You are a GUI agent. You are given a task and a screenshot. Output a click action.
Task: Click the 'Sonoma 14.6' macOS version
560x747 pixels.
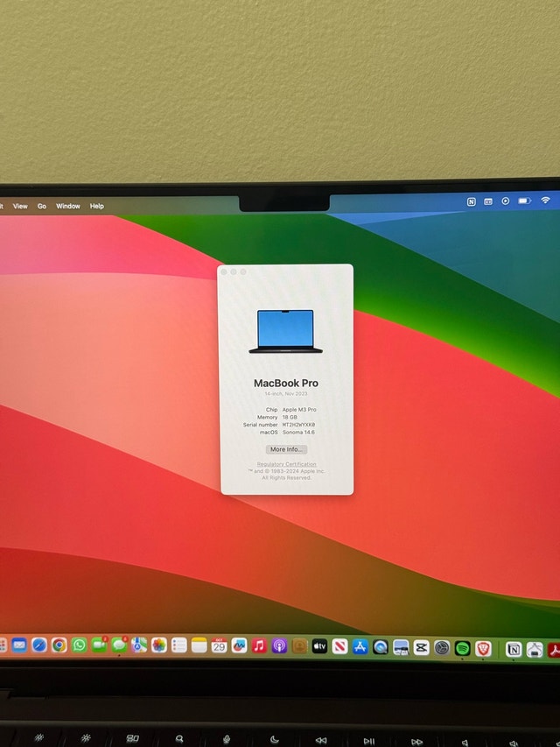(298, 433)
